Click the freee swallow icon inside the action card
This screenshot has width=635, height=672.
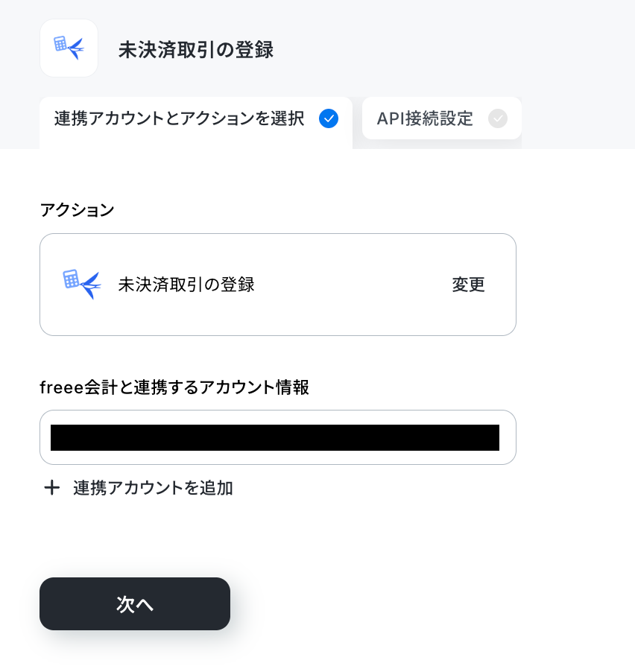pyautogui.click(x=82, y=285)
